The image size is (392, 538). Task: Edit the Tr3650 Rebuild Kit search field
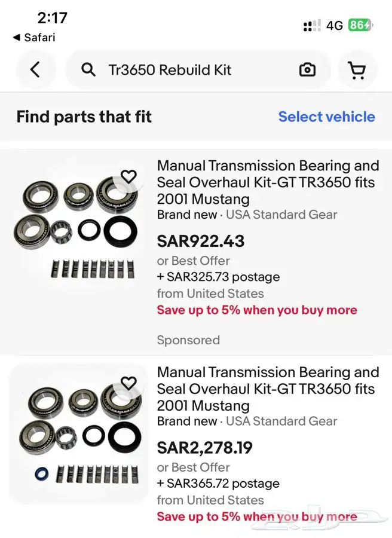click(198, 70)
